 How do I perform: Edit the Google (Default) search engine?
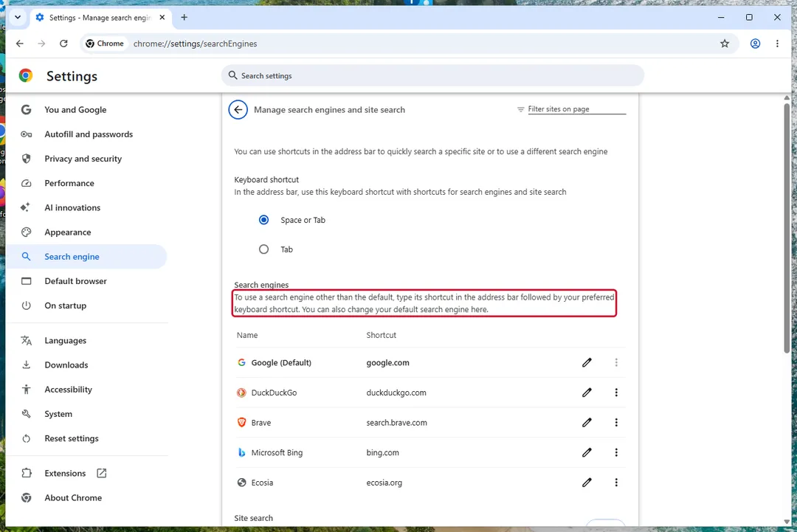(x=587, y=362)
